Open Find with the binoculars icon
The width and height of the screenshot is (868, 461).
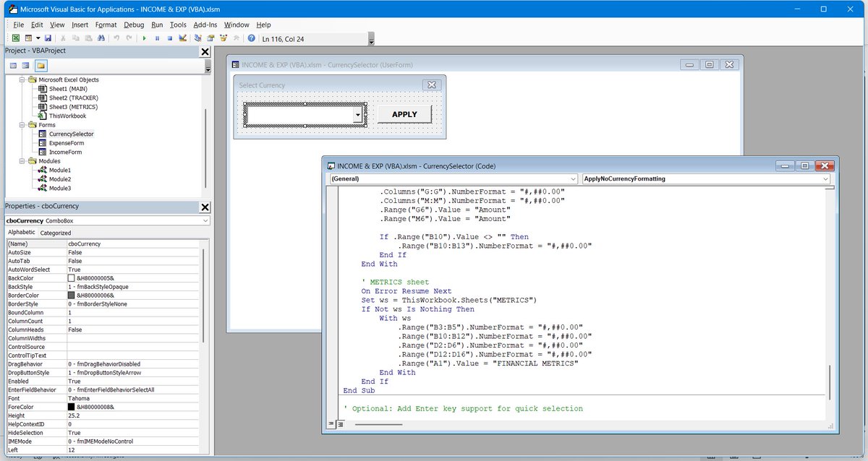(x=101, y=38)
